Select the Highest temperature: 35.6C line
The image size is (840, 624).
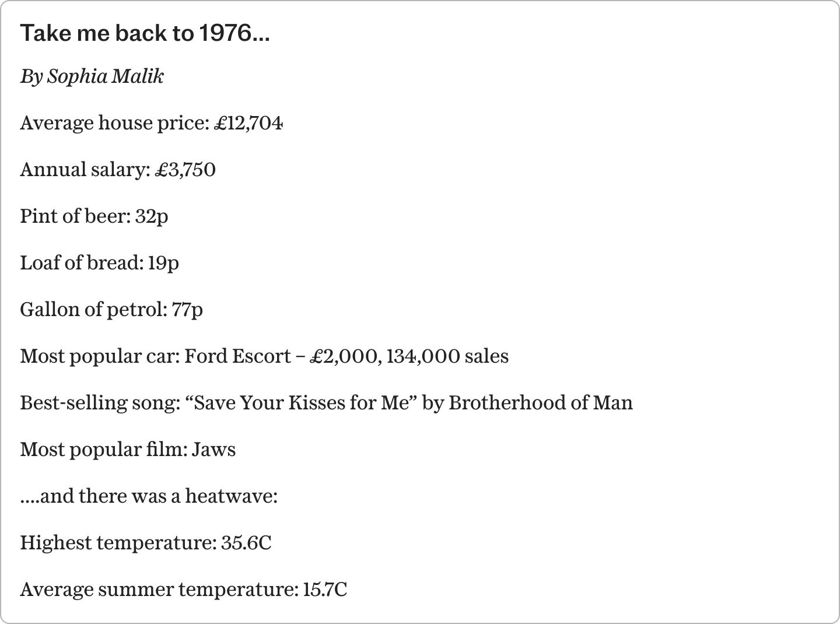[x=146, y=543]
